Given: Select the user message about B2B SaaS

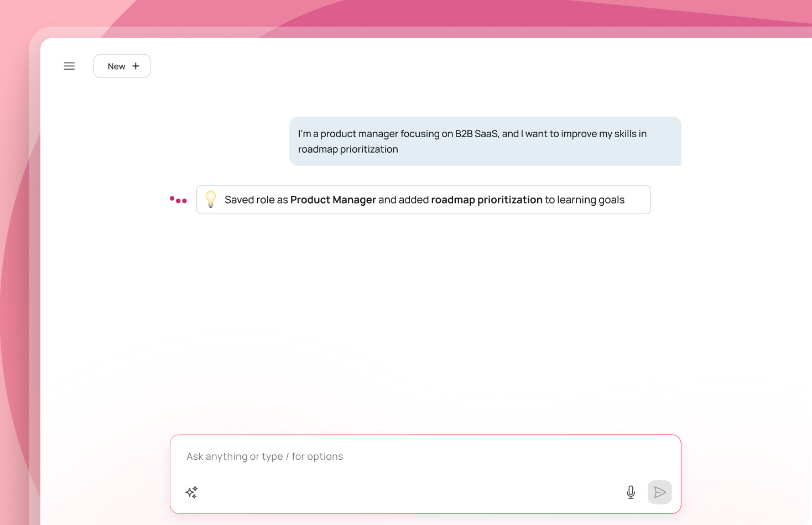Looking at the screenshot, I should [485, 141].
